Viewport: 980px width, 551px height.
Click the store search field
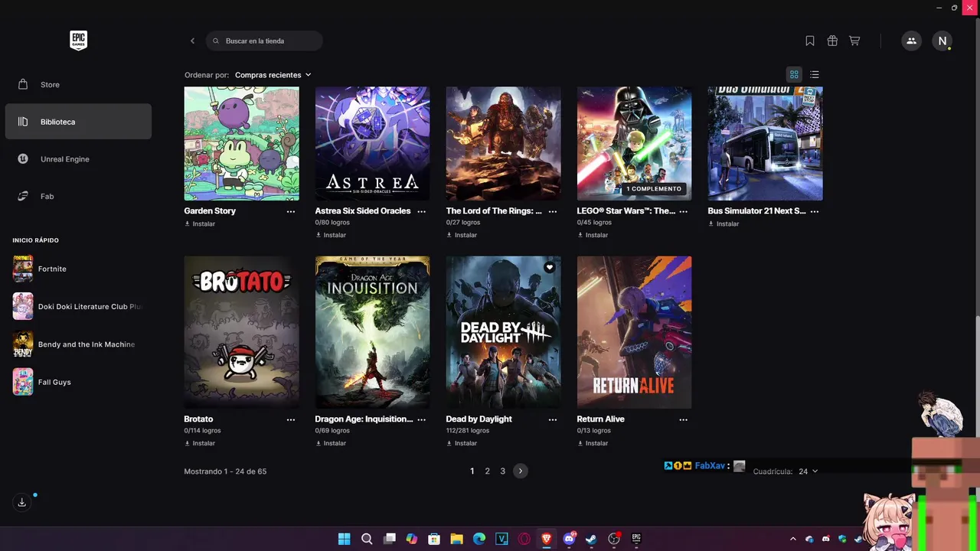264,41
